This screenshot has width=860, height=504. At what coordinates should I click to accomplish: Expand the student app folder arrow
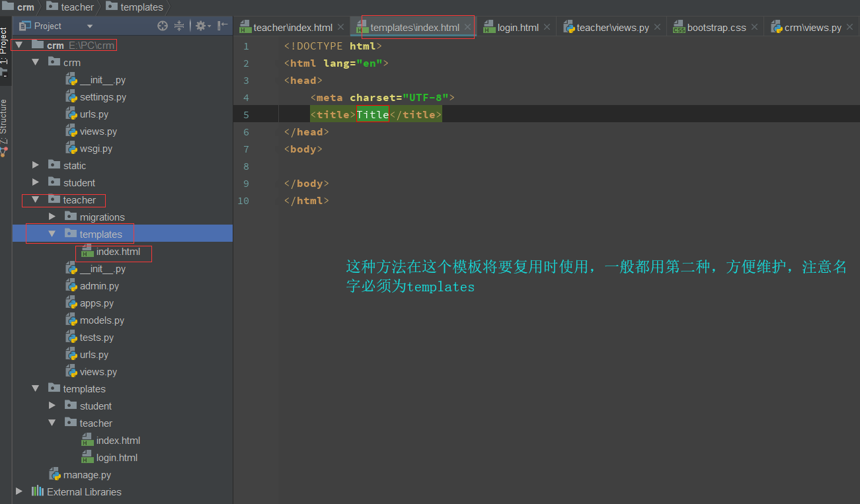[36, 182]
